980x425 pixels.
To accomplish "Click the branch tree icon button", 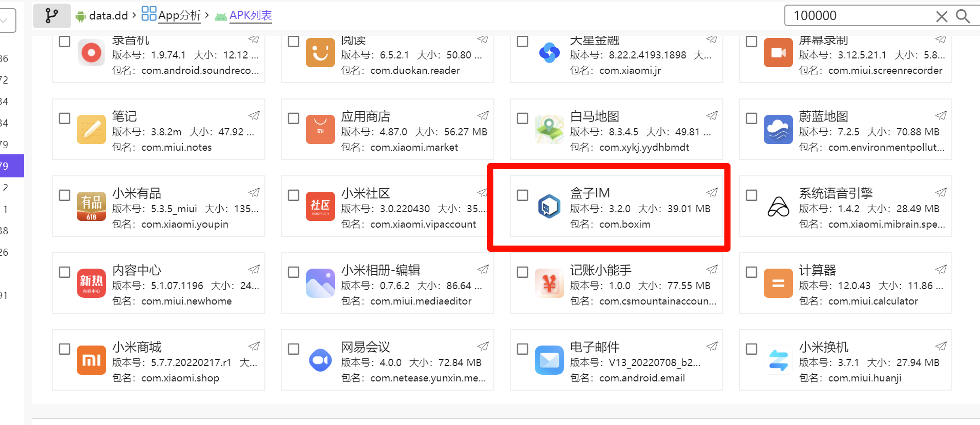I will 52,16.
